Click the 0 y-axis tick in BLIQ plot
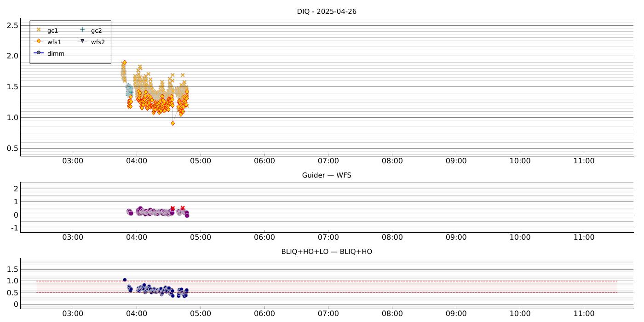The width and height of the screenshot is (644, 322). click(x=16, y=305)
